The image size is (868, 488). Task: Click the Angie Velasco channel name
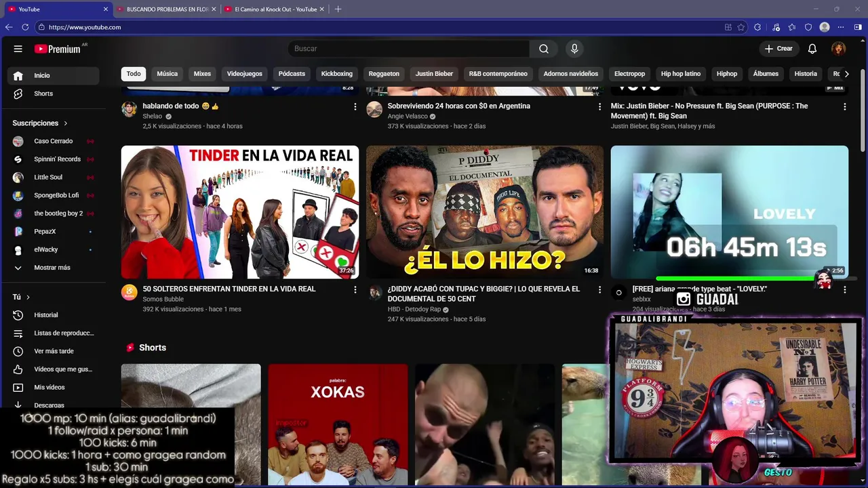pos(408,117)
